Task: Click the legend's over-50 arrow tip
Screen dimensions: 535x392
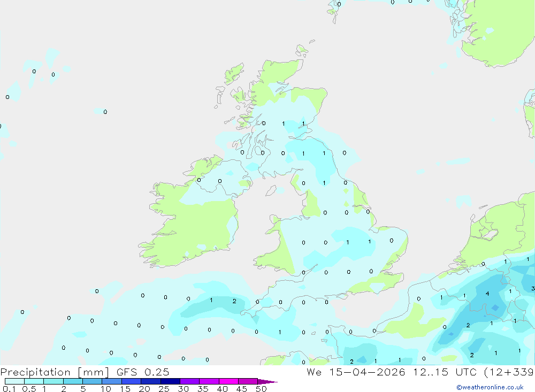Action: (267, 382)
